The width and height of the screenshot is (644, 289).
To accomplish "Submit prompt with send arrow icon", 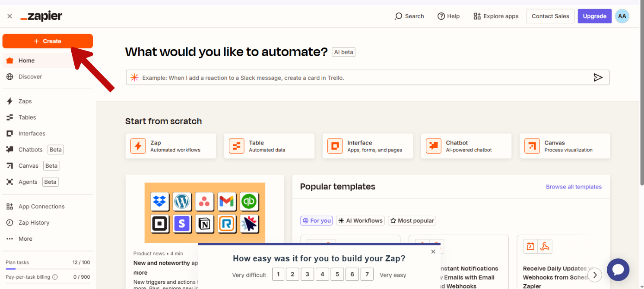I will [598, 78].
